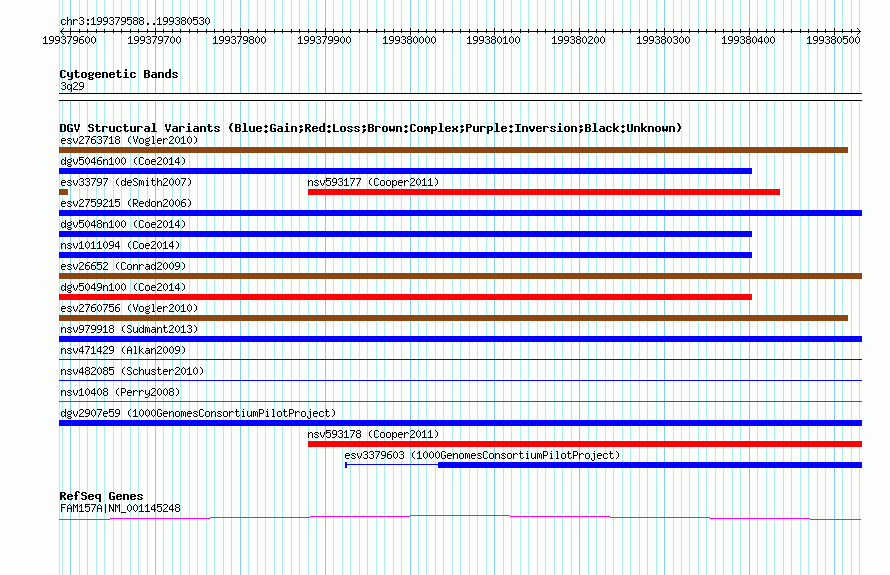Viewport: 890px width, 575px height.
Task: Open the dgv5049n100 (Coe2014) label
Action: coord(123,287)
